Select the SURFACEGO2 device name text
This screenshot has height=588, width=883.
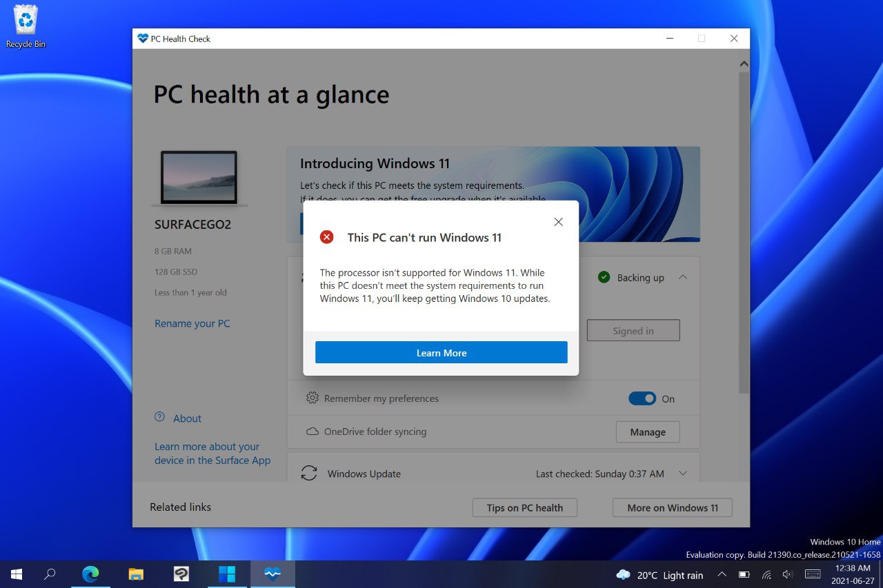[192, 225]
